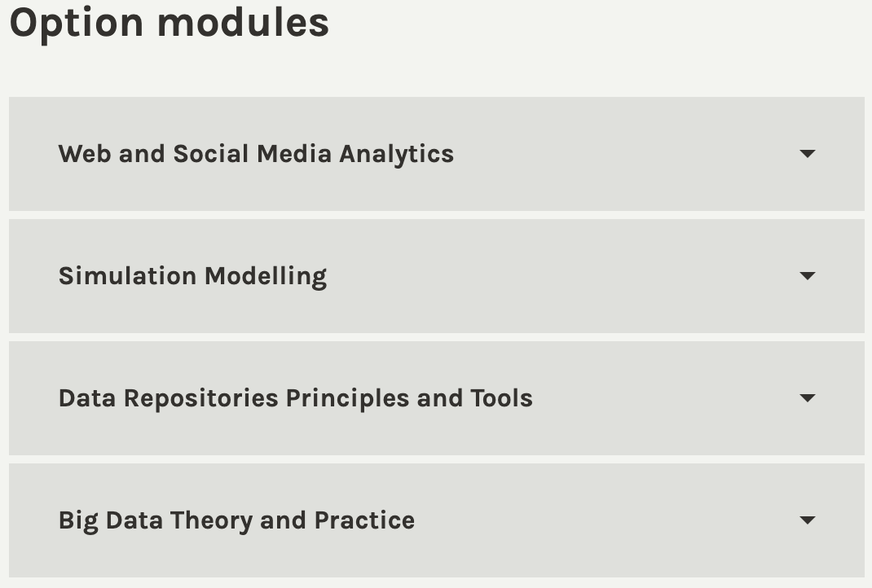Click the Big Data Theory and Practice label
The image size is (872, 588).
click(236, 520)
